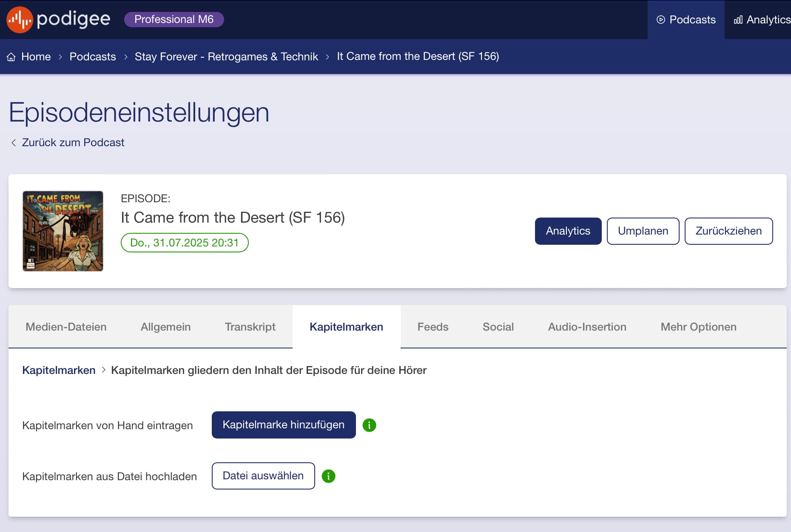Open episode Analytics button

(x=568, y=231)
